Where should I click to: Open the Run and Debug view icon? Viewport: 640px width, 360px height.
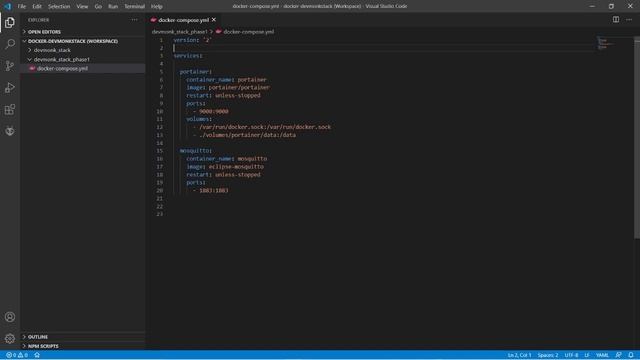(x=10, y=87)
